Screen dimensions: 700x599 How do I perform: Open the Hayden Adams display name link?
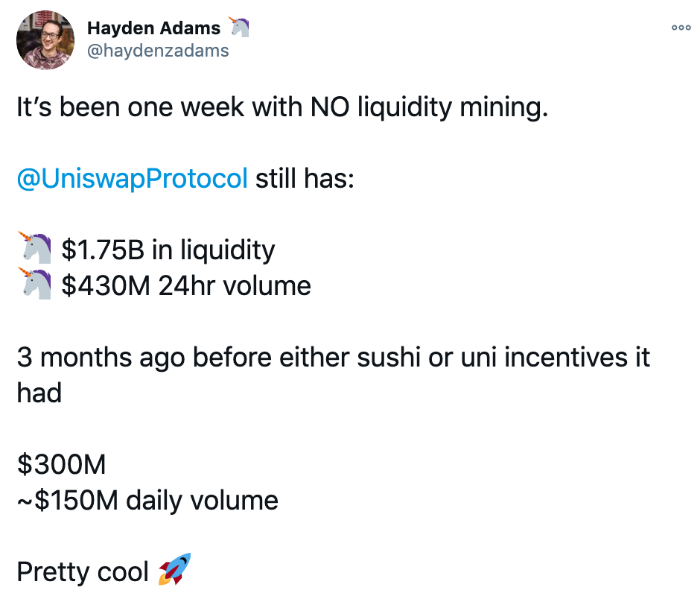(x=153, y=28)
